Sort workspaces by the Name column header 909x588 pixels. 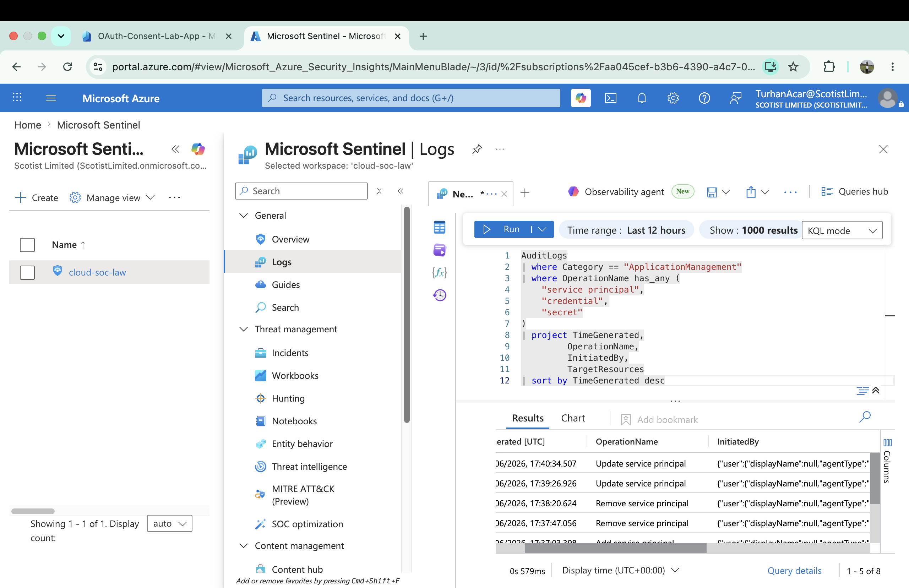[x=69, y=245]
